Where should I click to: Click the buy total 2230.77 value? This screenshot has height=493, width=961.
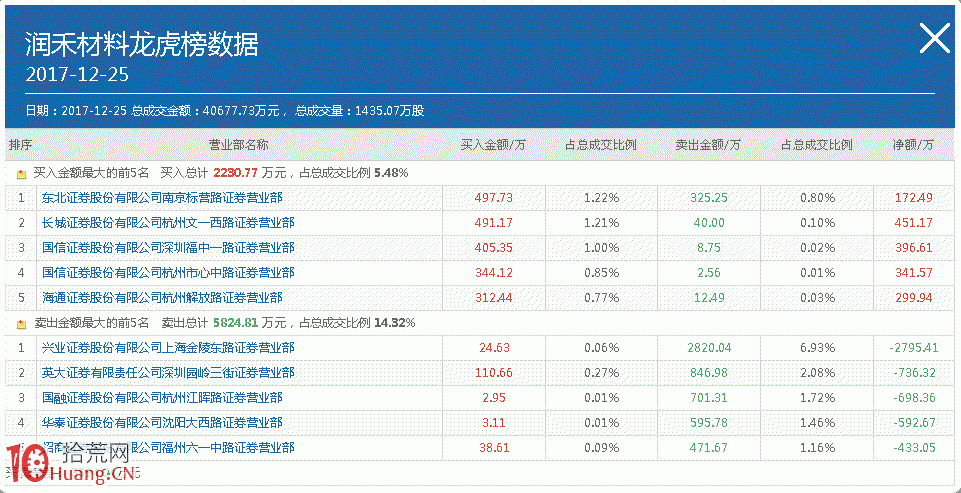pos(235,173)
